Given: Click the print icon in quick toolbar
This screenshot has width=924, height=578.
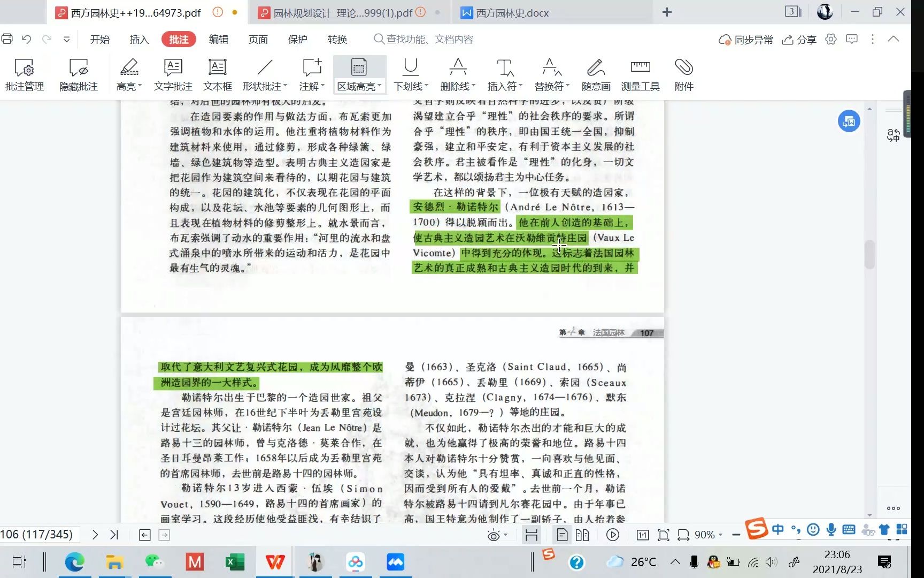Looking at the screenshot, I should pos(7,39).
